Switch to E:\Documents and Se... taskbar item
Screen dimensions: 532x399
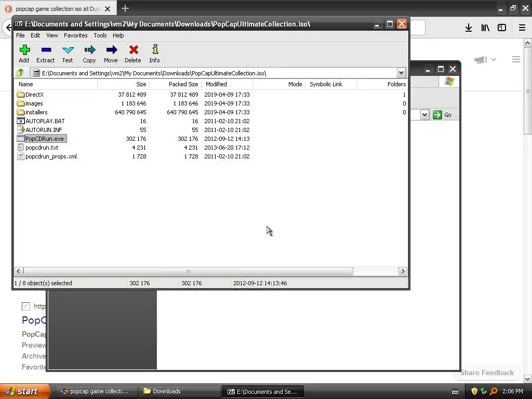(262, 391)
